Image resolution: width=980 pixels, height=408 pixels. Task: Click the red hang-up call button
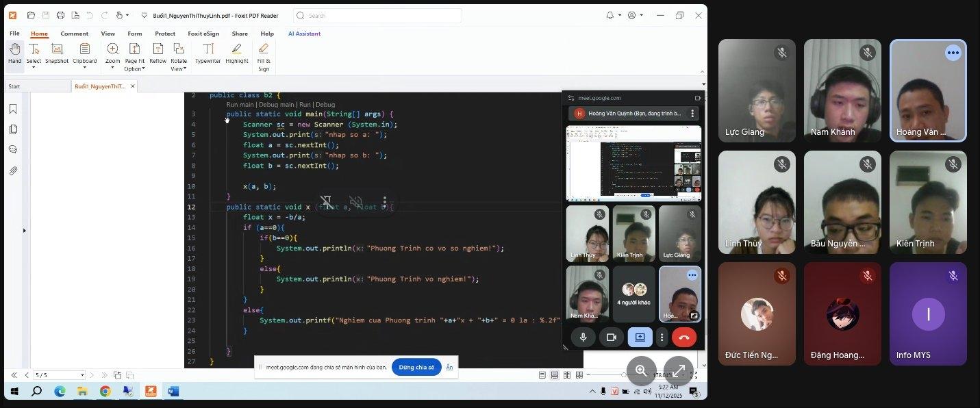click(683, 337)
